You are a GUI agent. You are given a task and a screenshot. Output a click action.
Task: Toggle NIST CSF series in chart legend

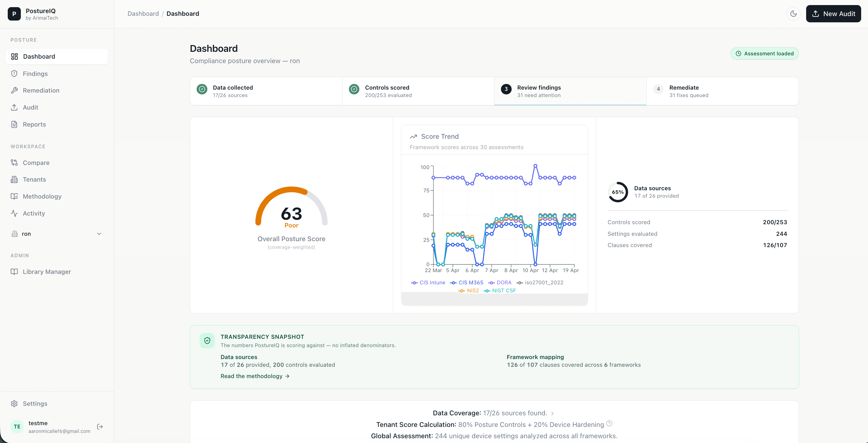point(500,291)
